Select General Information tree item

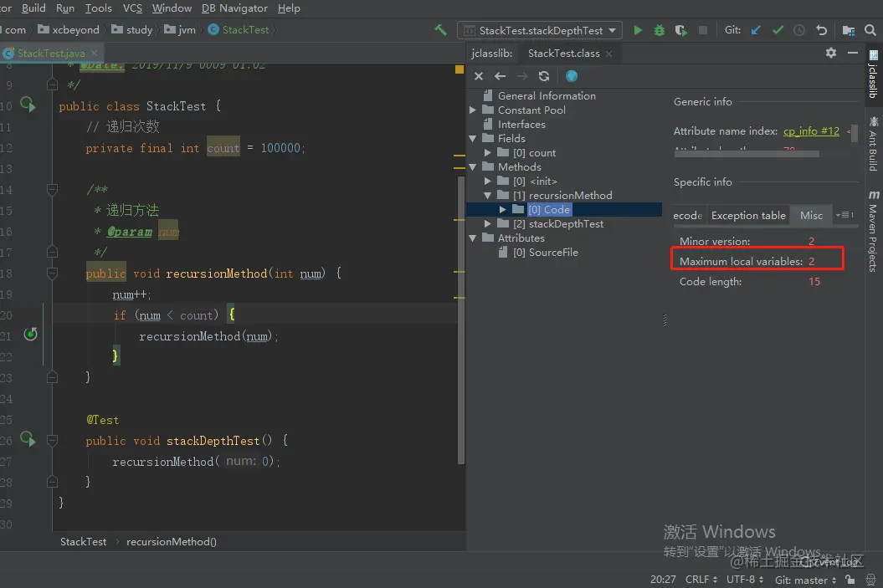tap(547, 96)
